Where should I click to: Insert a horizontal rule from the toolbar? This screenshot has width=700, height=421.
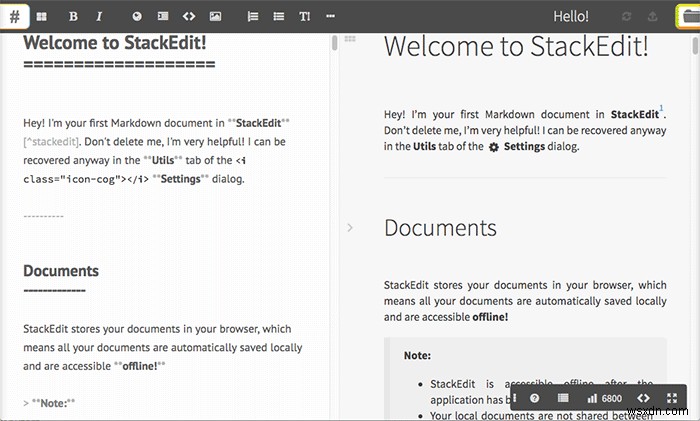[x=330, y=17]
